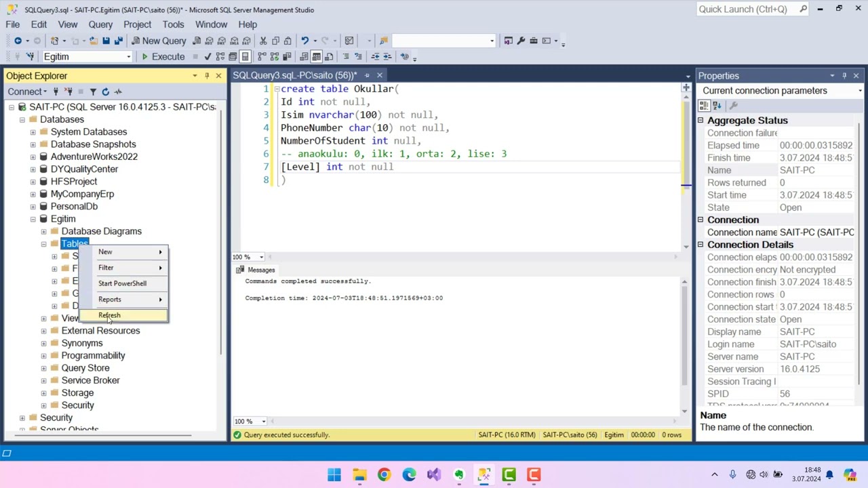The height and width of the screenshot is (488, 868).
Task: Click the Disconnect icon in Object Explorer
Action: point(68,91)
